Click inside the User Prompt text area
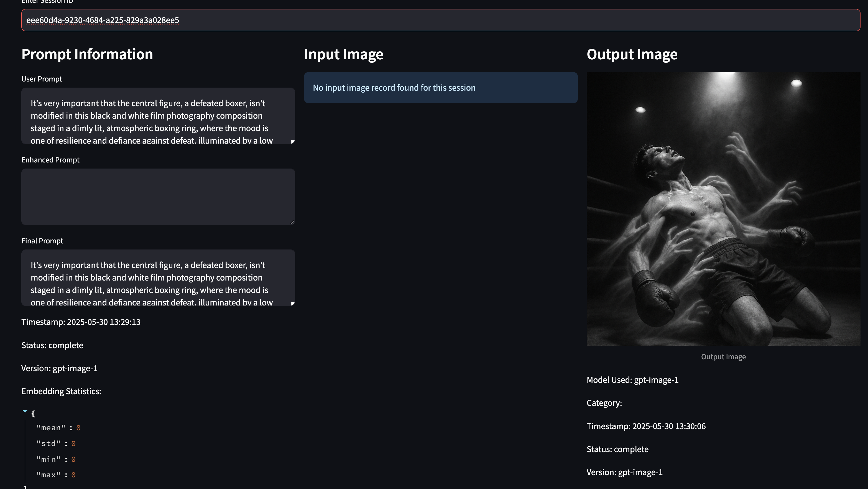The height and width of the screenshot is (489, 868). point(158,116)
